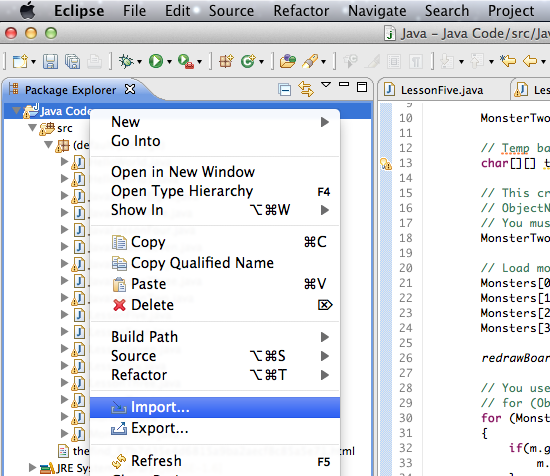Toggle Link with Editor in Package Explorer
The width and height of the screenshot is (550, 476).
[x=306, y=89]
